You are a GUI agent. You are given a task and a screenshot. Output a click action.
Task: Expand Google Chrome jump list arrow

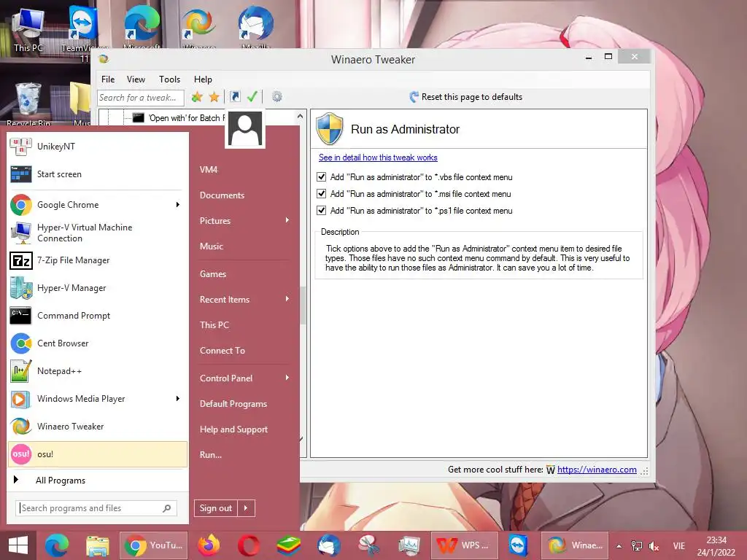pos(178,205)
